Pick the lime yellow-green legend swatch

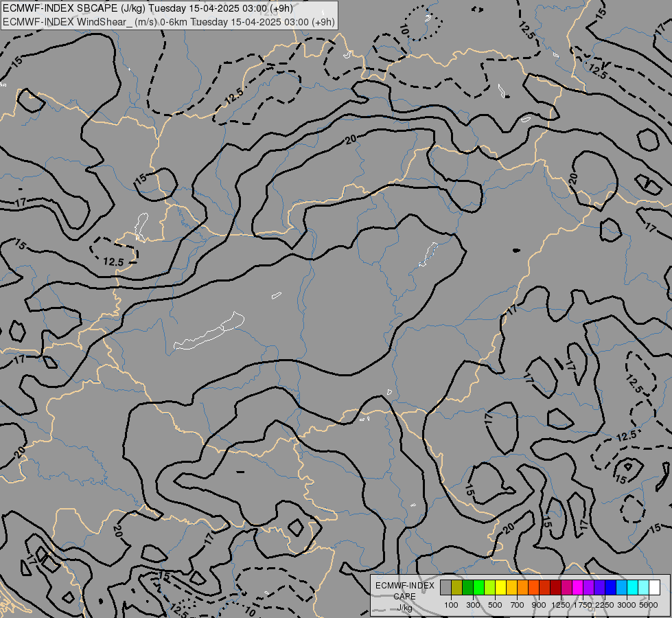[x=490, y=588]
